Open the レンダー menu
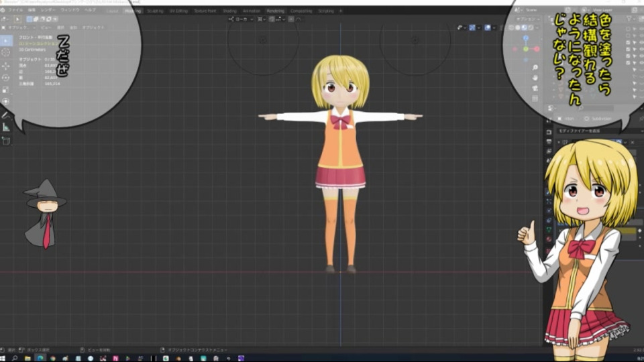Screen dimensions: 644x362 coord(48,10)
